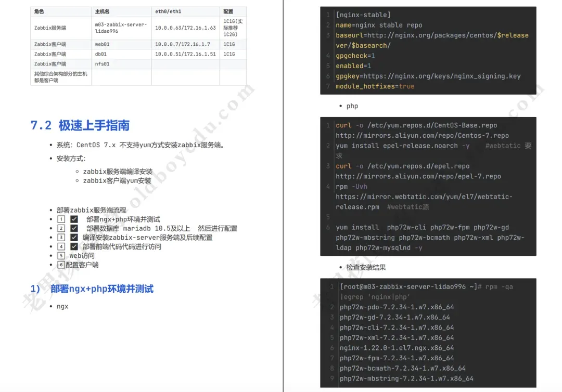Click baseurl nginx.org packages line

432,41
